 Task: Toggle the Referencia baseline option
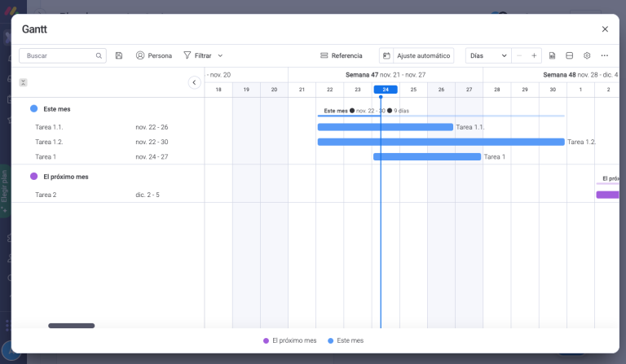tap(341, 55)
